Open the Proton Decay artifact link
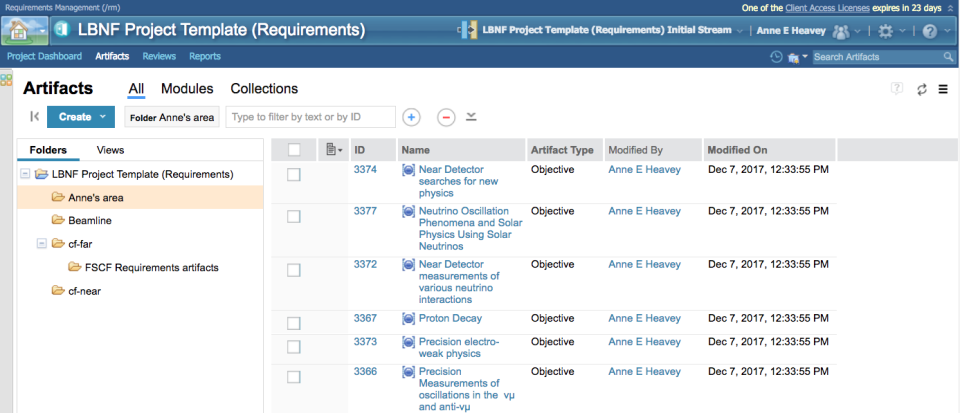Viewport: 960px width, 413px height. pos(450,318)
